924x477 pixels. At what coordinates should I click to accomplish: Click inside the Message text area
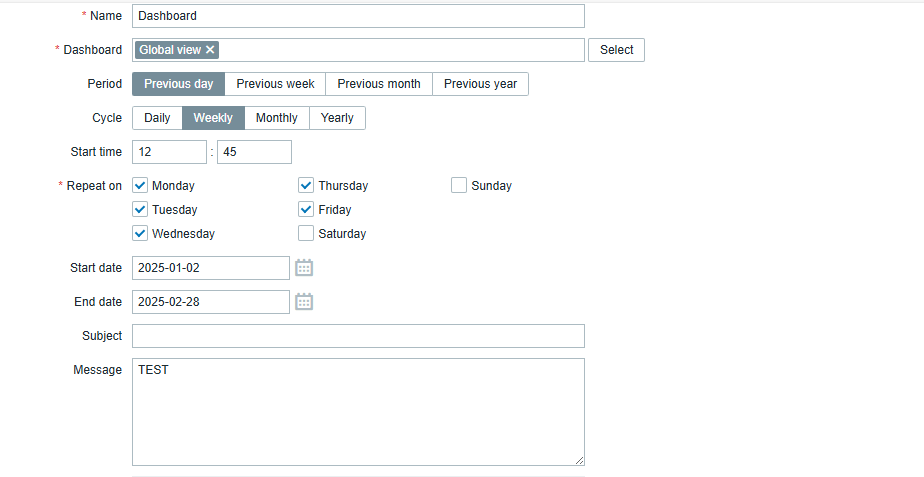[358, 412]
